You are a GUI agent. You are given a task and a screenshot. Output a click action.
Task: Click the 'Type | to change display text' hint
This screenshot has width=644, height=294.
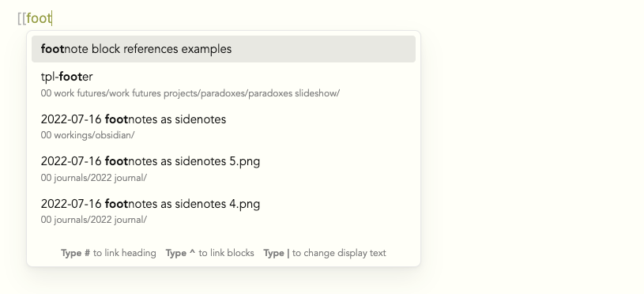(x=325, y=253)
